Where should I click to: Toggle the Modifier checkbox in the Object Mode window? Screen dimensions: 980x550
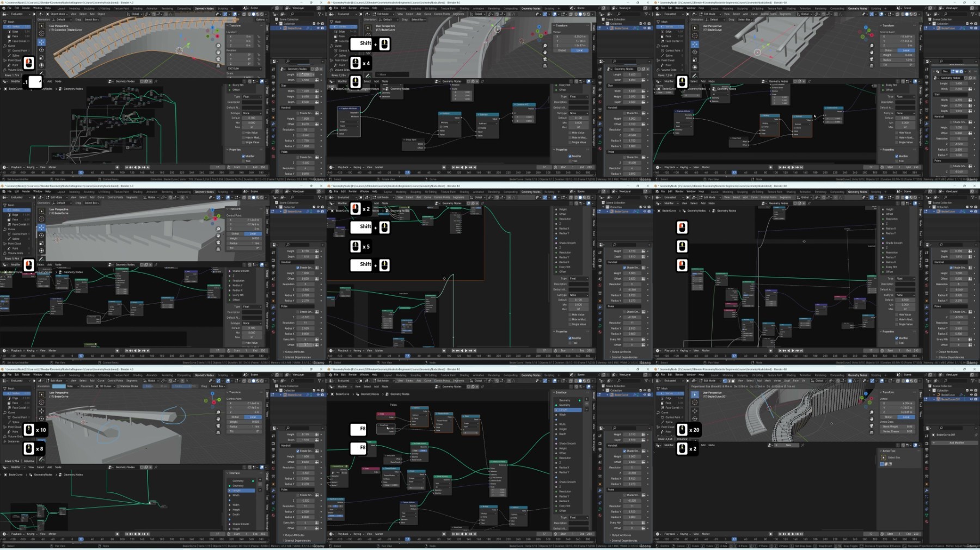pyautogui.click(x=243, y=156)
